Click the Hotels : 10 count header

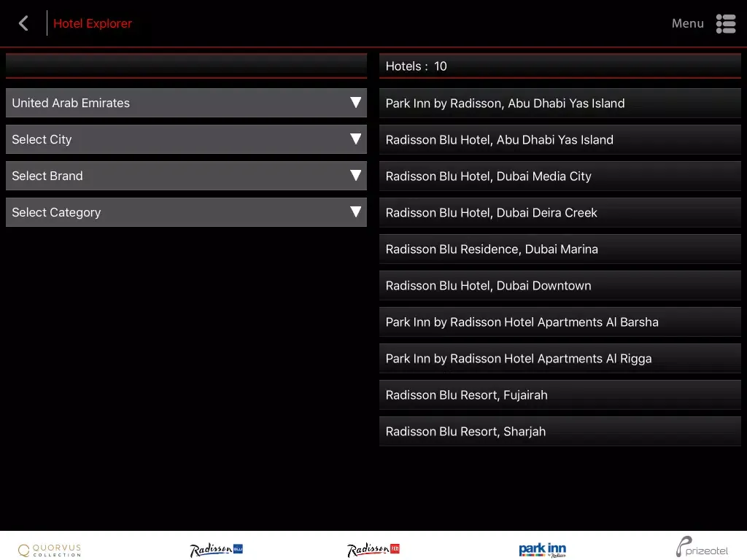(560, 66)
